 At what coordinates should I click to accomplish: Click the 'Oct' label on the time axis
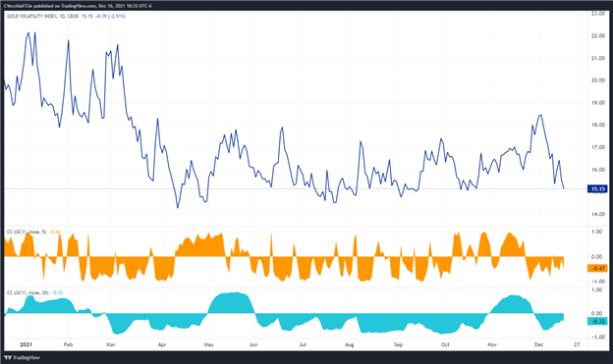tap(445, 344)
